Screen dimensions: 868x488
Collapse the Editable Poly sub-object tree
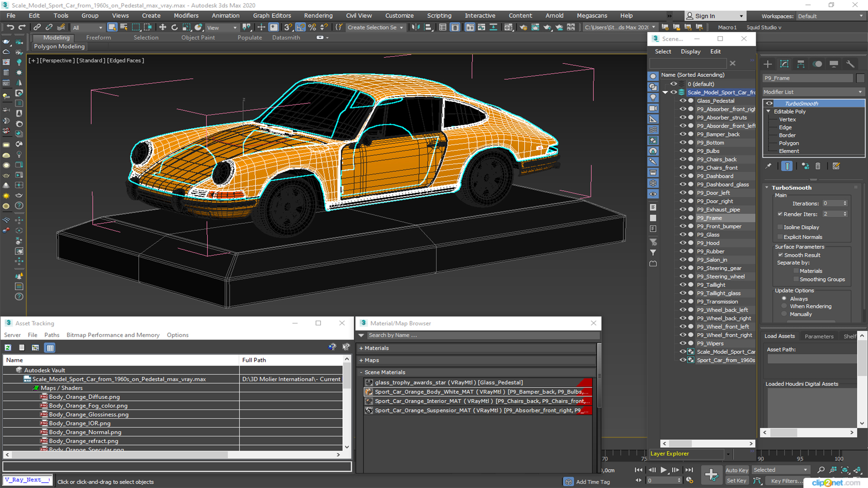[x=768, y=112]
